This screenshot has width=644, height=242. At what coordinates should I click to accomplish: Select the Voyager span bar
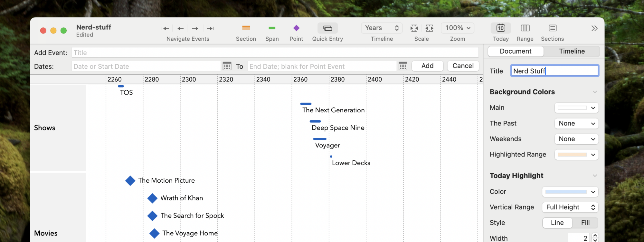[320, 139]
